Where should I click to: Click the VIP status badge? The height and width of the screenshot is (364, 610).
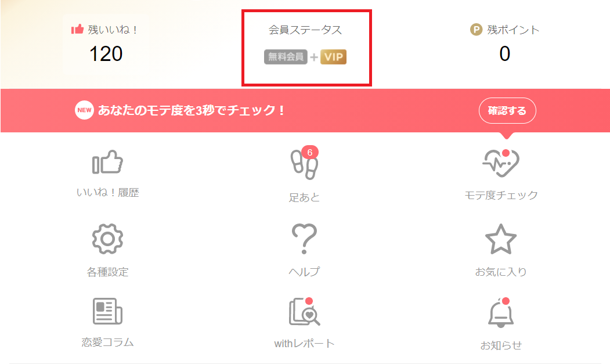[x=333, y=57]
